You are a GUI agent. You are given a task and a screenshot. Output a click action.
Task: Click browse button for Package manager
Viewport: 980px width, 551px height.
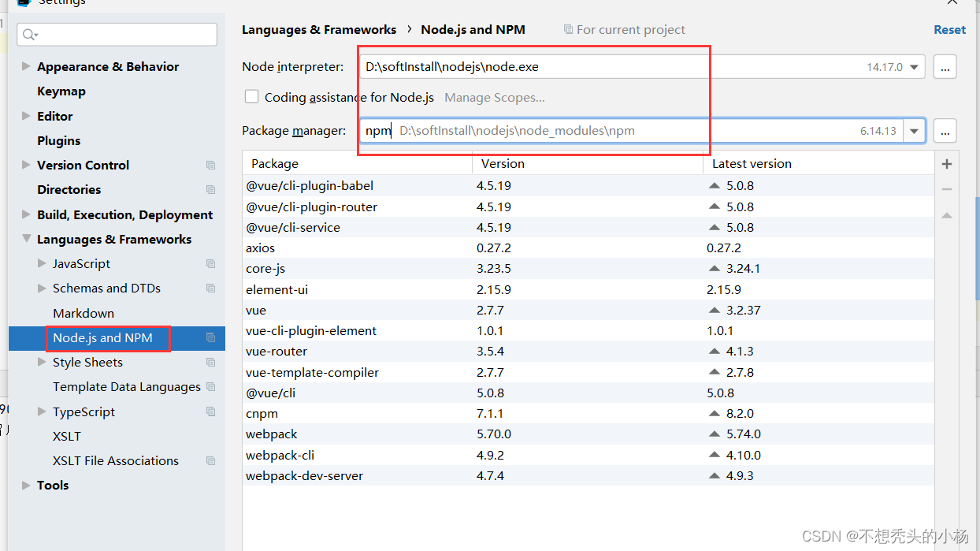(x=945, y=131)
